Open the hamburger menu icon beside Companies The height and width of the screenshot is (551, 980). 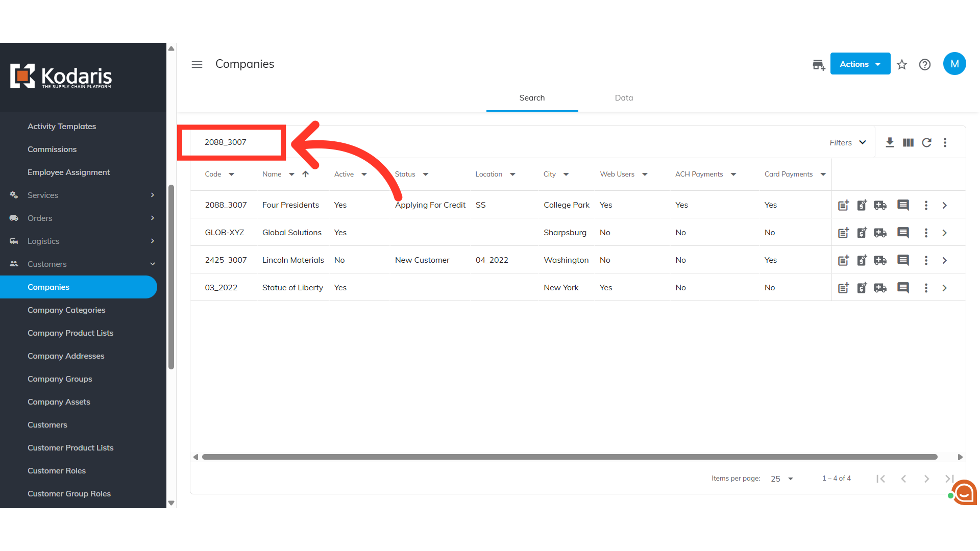(197, 64)
